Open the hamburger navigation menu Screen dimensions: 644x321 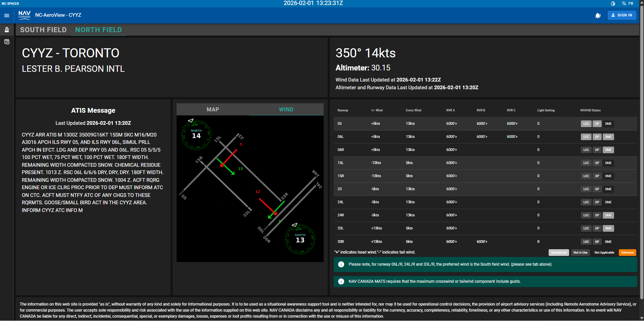coord(6,15)
